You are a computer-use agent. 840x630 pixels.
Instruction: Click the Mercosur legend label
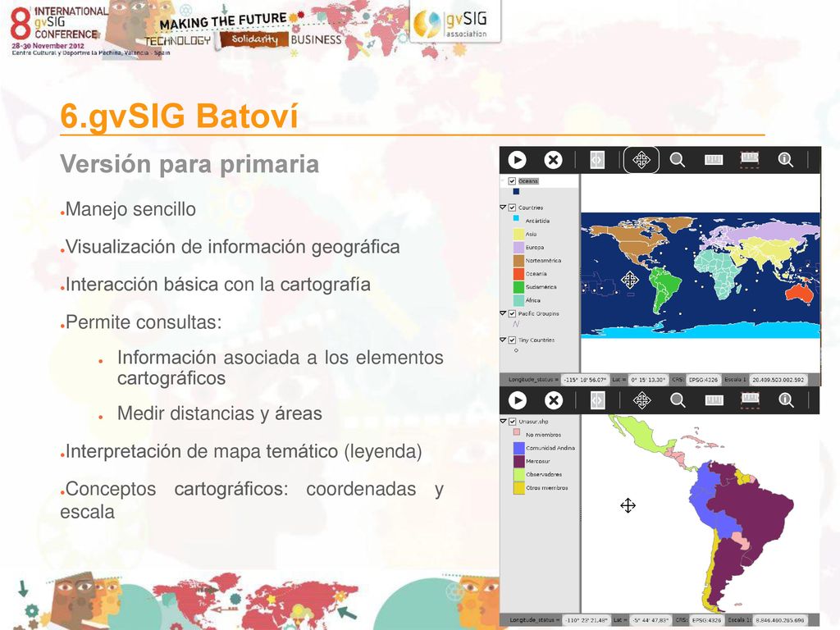(x=538, y=461)
